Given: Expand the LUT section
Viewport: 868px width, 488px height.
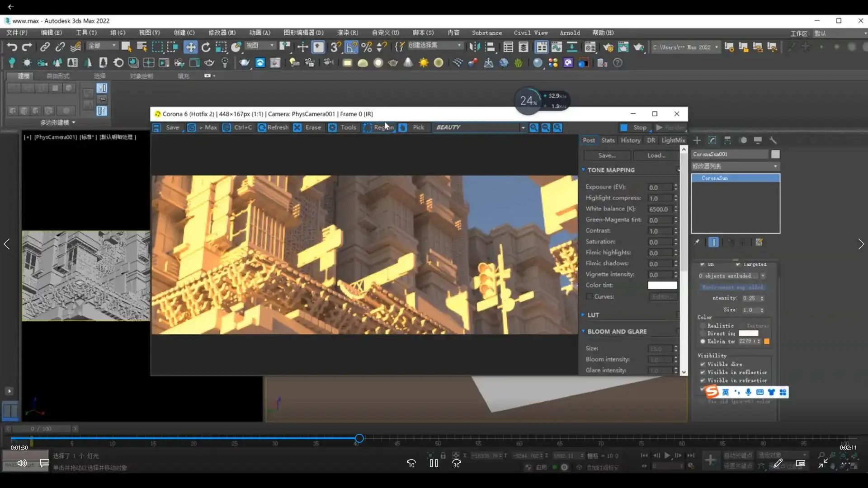Looking at the screenshot, I should 593,315.
